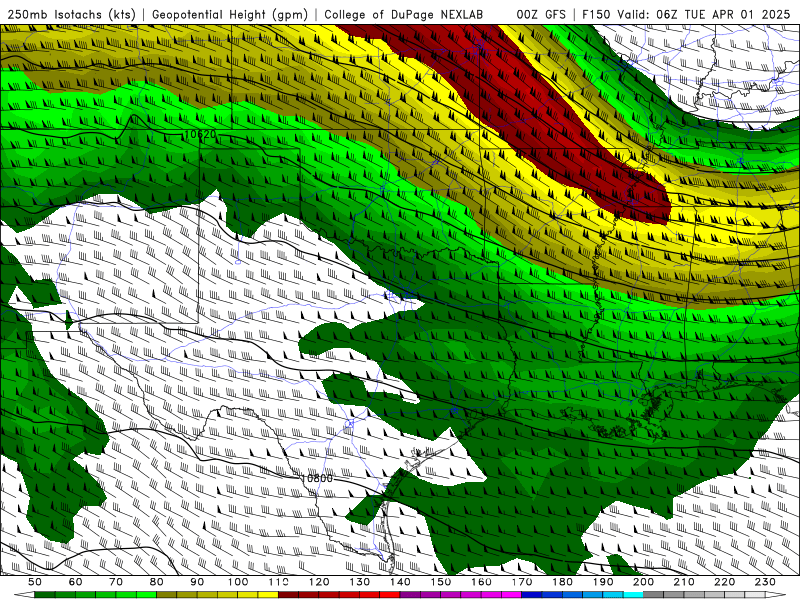Click the '250mb Isotachs (kts)' title text
This screenshot has height=600, width=800.
coord(72,14)
